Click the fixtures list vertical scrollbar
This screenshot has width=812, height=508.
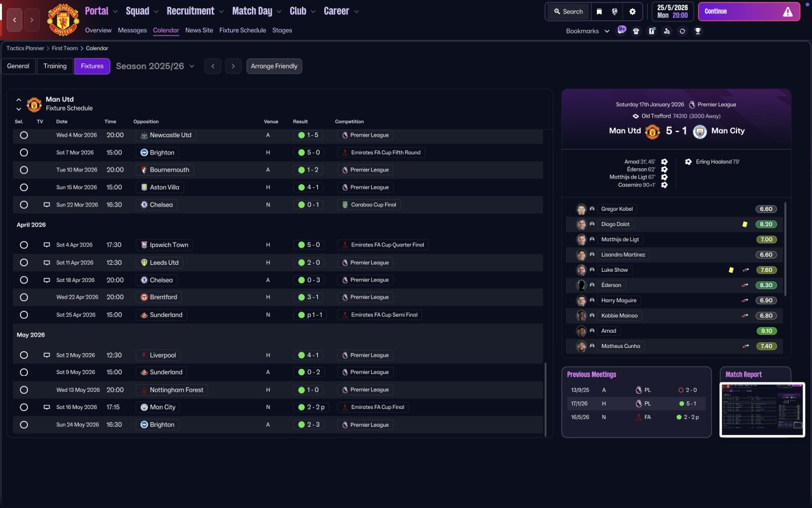coord(545,399)
